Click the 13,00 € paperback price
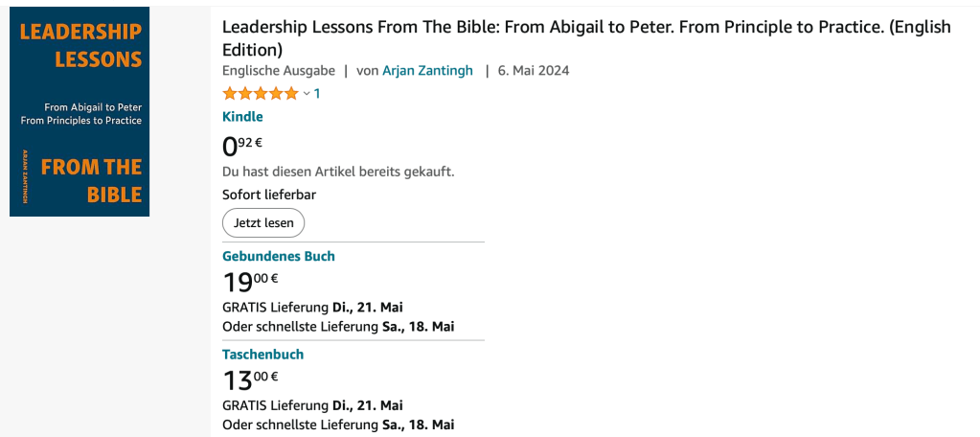 point(250,379)
